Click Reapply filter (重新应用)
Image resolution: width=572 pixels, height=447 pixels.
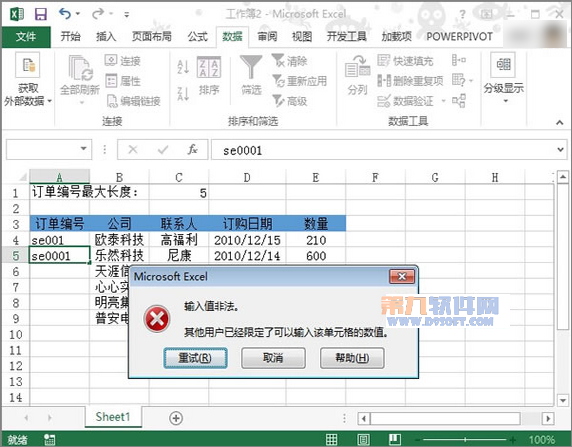tap(300, 81)
